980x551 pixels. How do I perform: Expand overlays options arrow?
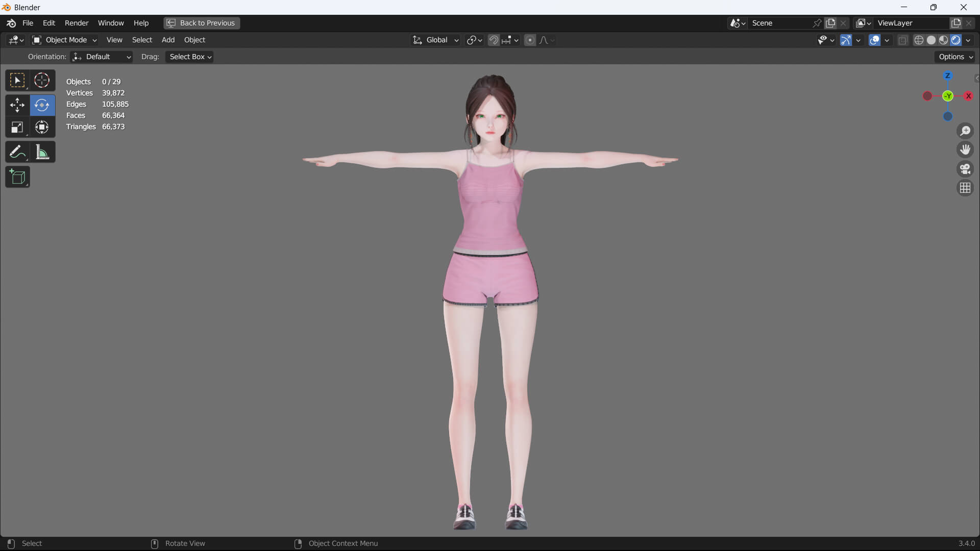(887, 40)
